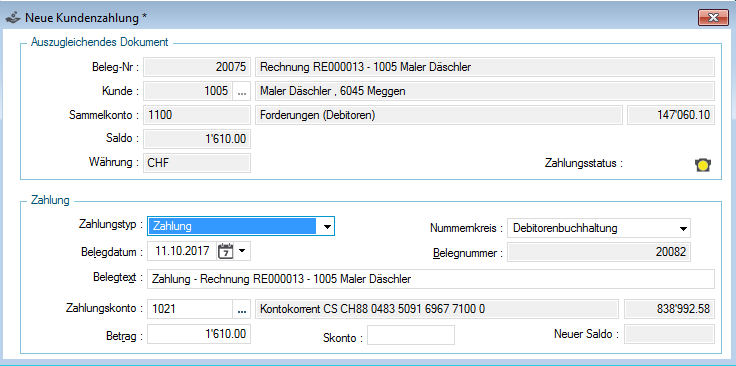Click the Betrag amount field
The image size is (736, 366).
(x=199, y=334)
